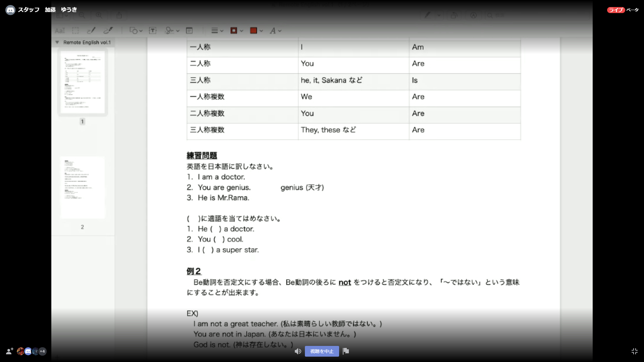Mute the stream volume speaker icon

[298, 351]
